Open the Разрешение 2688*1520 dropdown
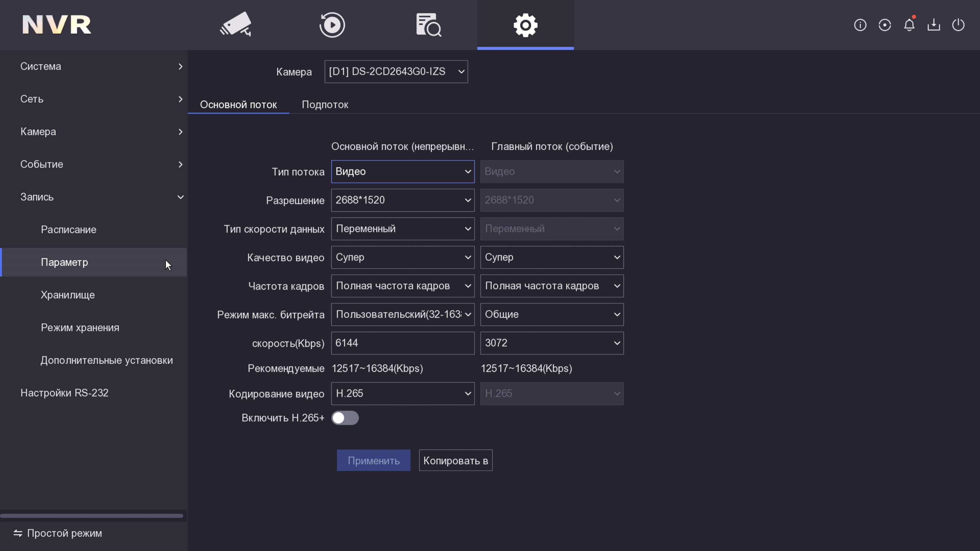This screenshot has width=980, height=551. (x=402, y=200)
